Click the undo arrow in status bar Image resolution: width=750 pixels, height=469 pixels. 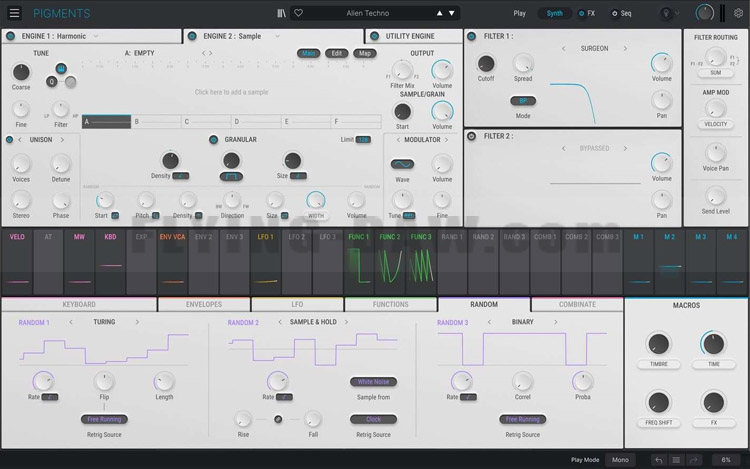(659, 460)
